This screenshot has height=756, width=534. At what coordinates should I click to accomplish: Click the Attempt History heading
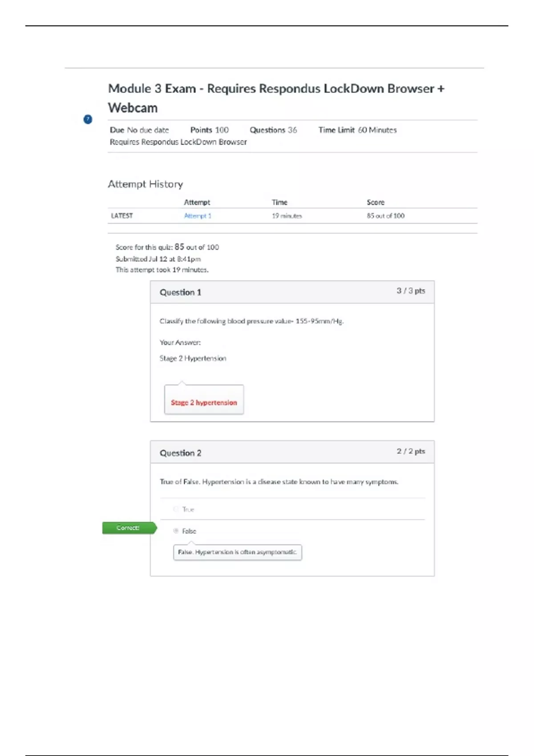(x=145, y=184)
